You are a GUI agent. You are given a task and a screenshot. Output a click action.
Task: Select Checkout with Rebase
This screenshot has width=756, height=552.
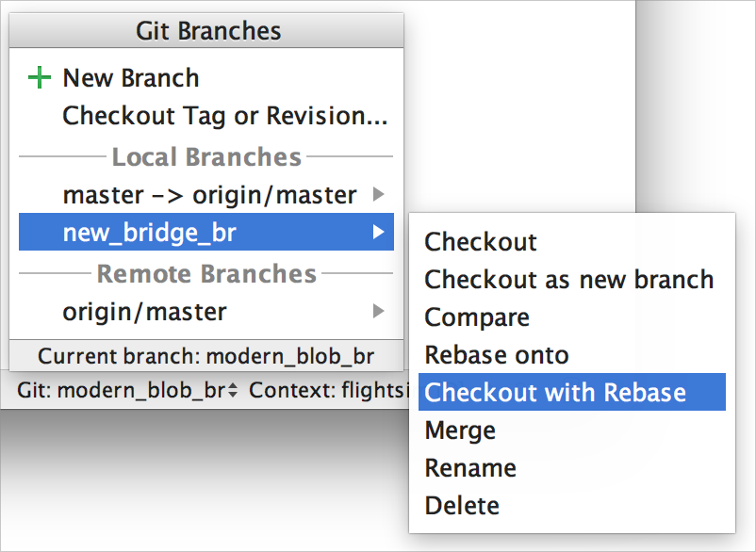click(x=572, y=392)
